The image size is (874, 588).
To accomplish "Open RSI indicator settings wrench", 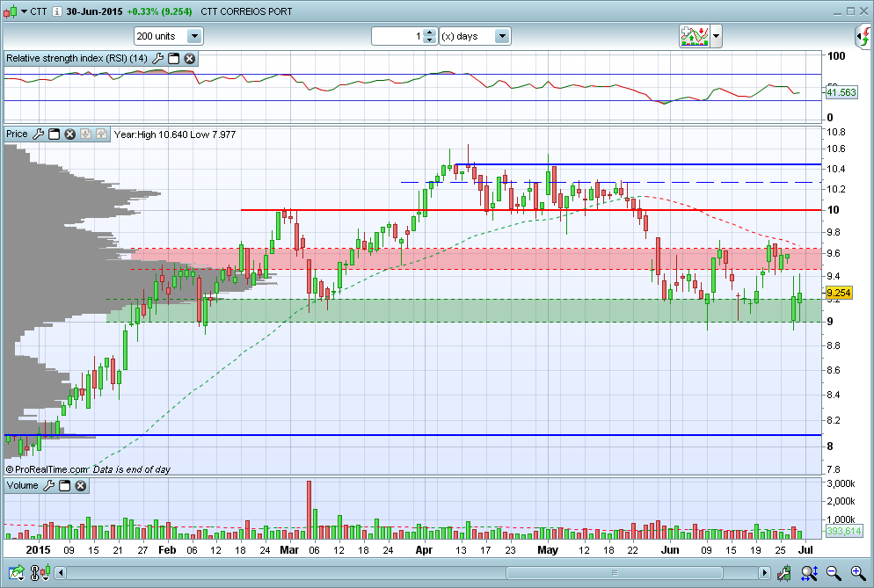I will (x=157, y=59).
